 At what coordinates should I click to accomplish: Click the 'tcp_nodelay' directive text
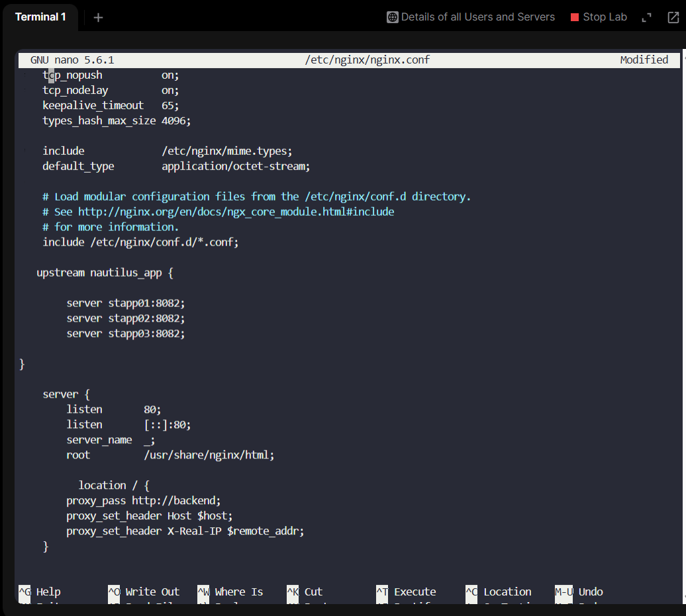75,91
